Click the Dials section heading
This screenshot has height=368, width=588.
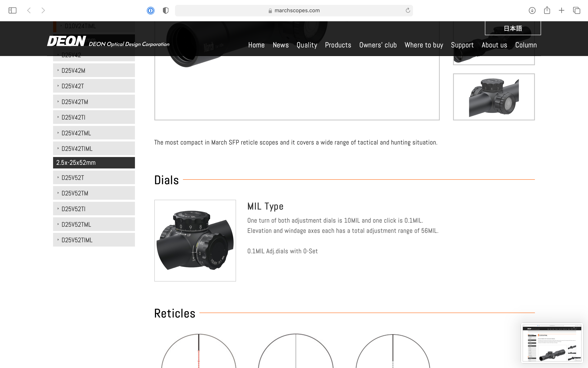pyautogui.click(x=166, y=180)
